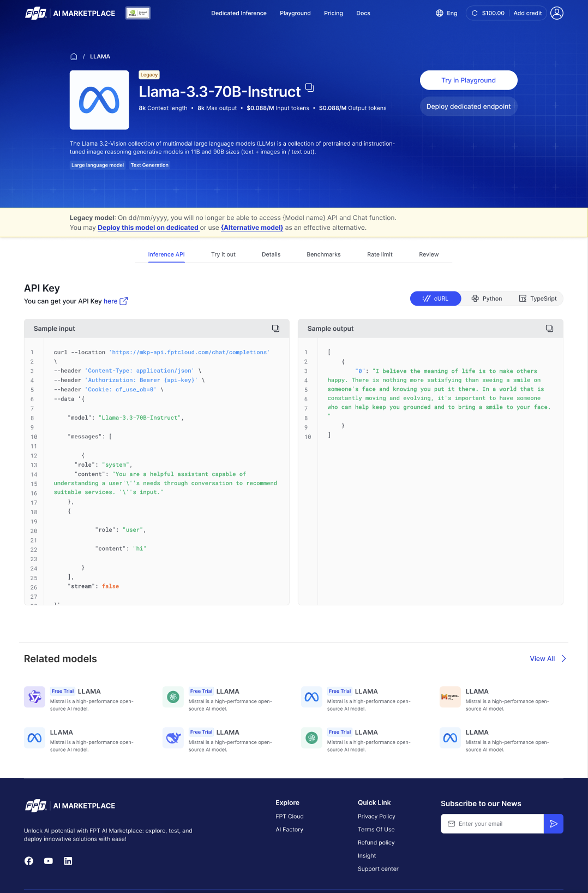This screenshot has height=893, width=588.
Task: Click the Meta logo model thumbnail
Action: pyautogui.click(x=99, y=100)
